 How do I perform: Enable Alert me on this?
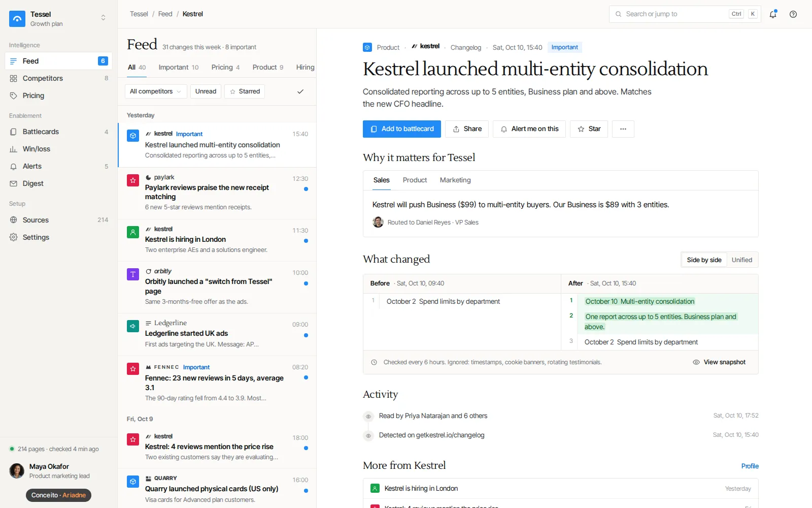click(529, 129)
